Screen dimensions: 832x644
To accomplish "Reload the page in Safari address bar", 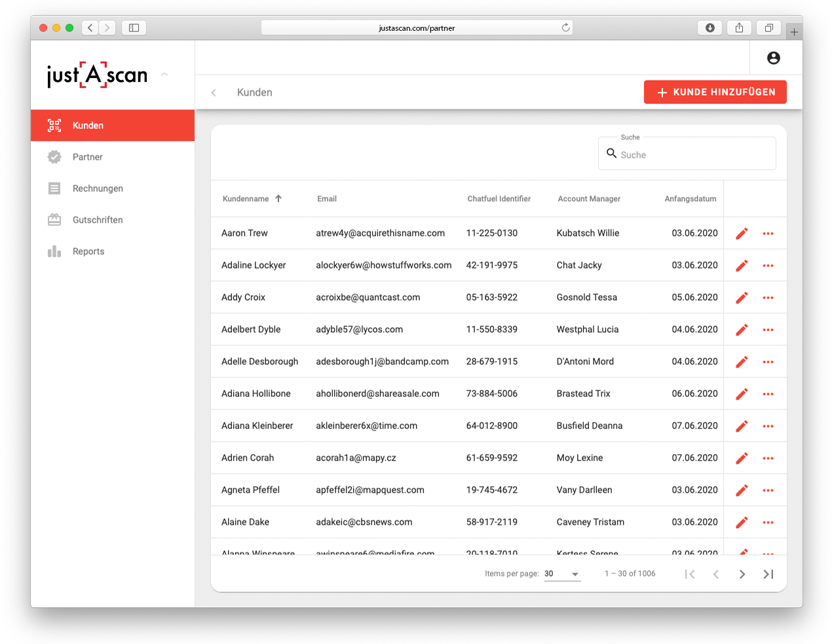I will pyautogui.click(x=565, y=28).
